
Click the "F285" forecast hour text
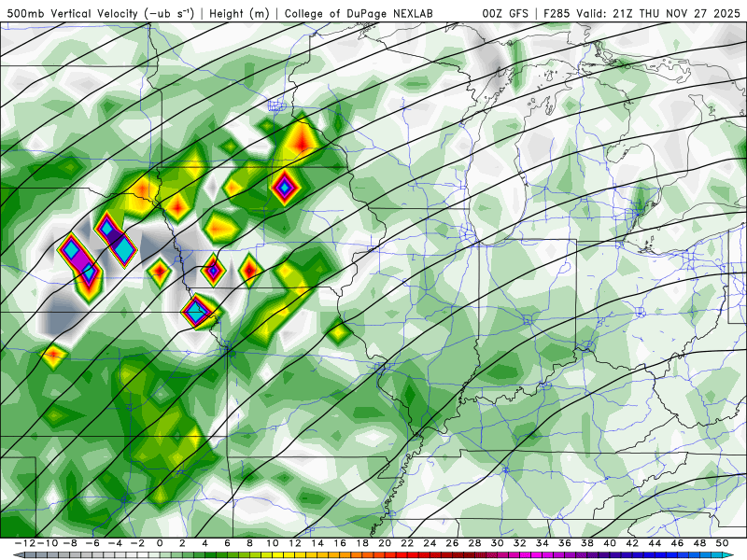tap(557, 13)
